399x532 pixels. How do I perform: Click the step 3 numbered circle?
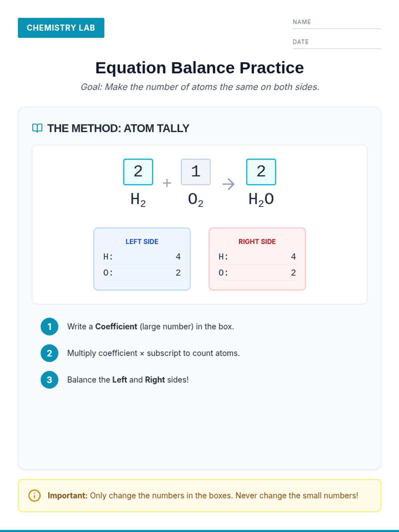(x=50, y=380)
